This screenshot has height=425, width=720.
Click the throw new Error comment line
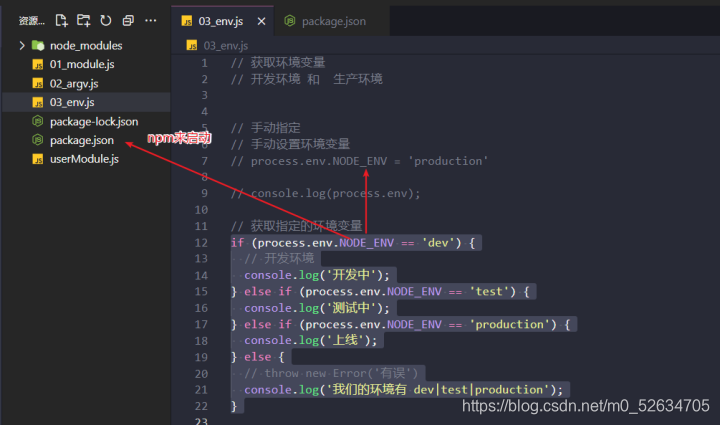pos(331,373)
